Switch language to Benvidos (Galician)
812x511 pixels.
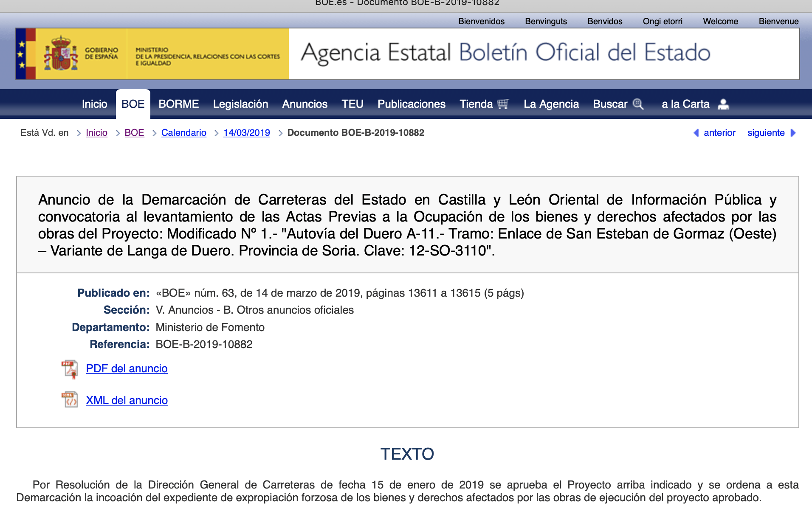(605, 21)
